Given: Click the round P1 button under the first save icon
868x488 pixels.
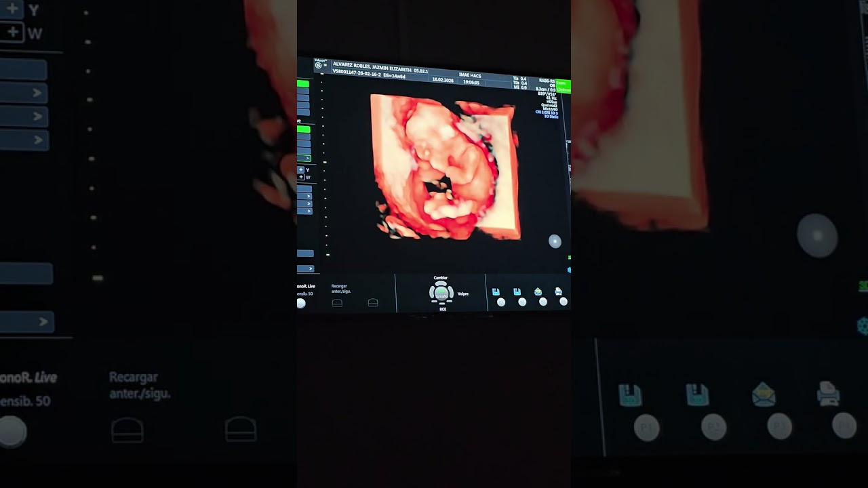Looking at the screenshot, I should coord(501,302).
